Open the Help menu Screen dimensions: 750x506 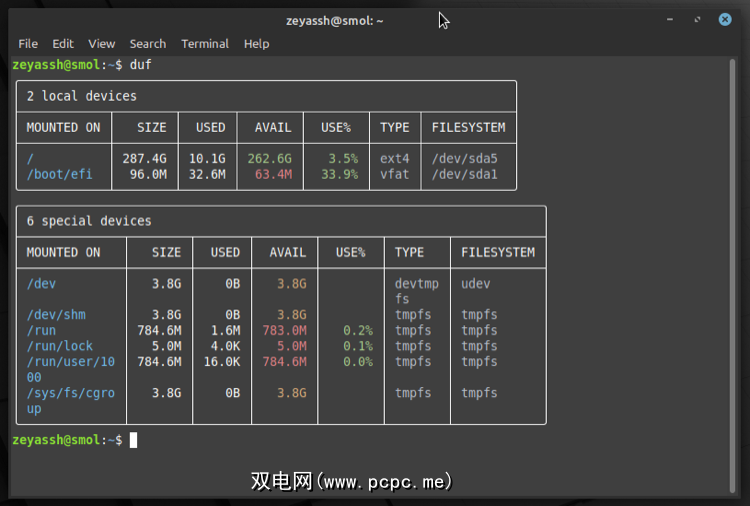coord(257,44)
